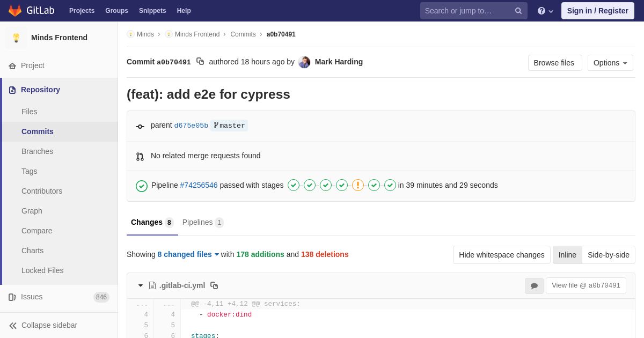The height and width of the screenshot is (338, 644).
Task: Click Hide whitespace changes button
Action: click(502, 255)
